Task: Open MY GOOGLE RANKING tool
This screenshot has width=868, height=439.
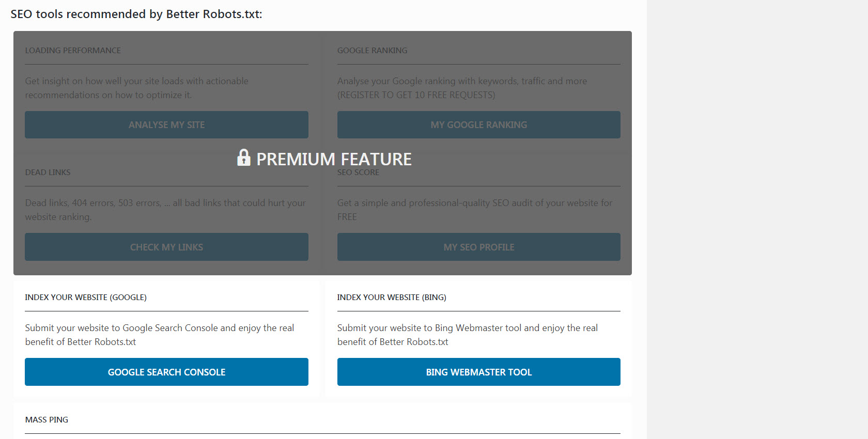Action: 478,125
